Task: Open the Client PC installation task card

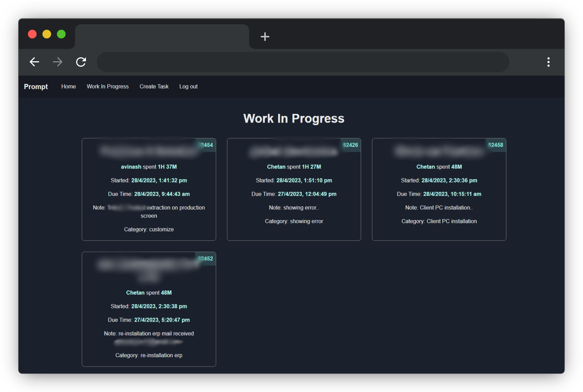Action: (x=439, y=189)
